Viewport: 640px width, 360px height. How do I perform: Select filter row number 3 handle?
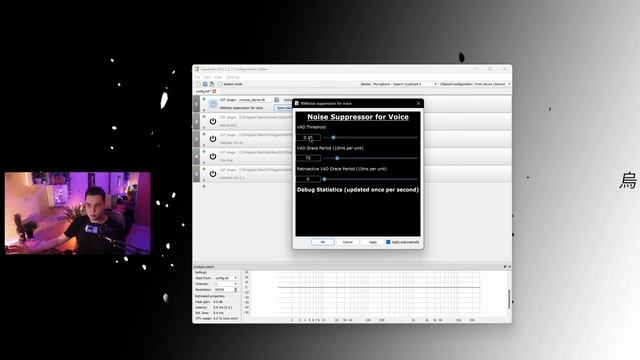coord(196,139)
